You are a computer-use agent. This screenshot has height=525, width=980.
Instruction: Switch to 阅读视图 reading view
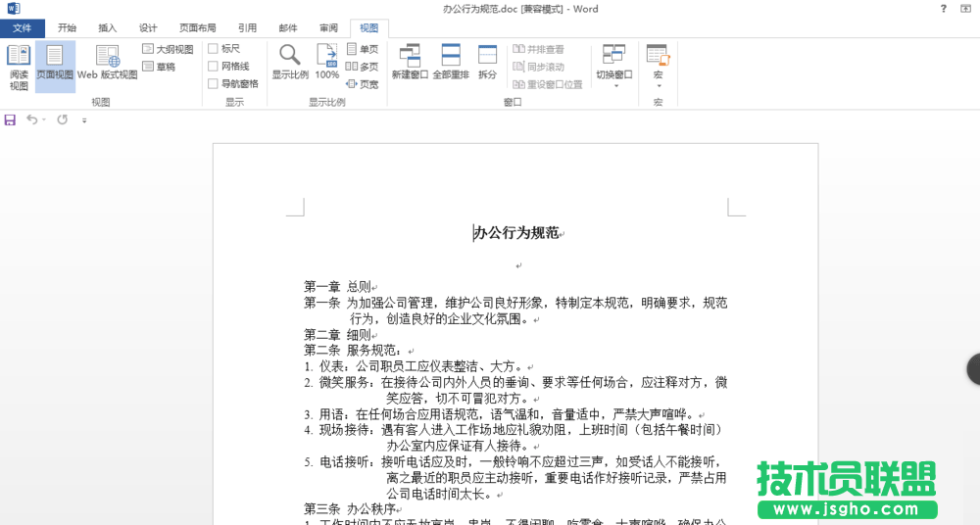pos(19,65)
